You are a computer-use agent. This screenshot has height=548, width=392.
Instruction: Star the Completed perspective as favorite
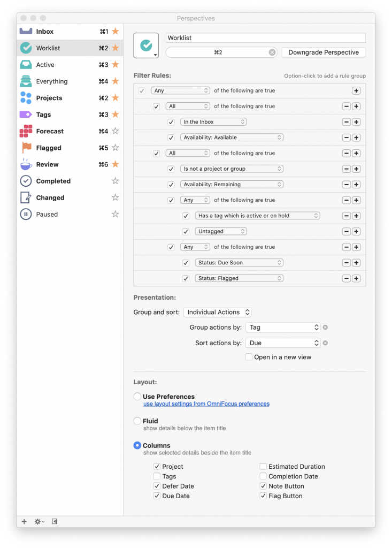pos(116,181)
